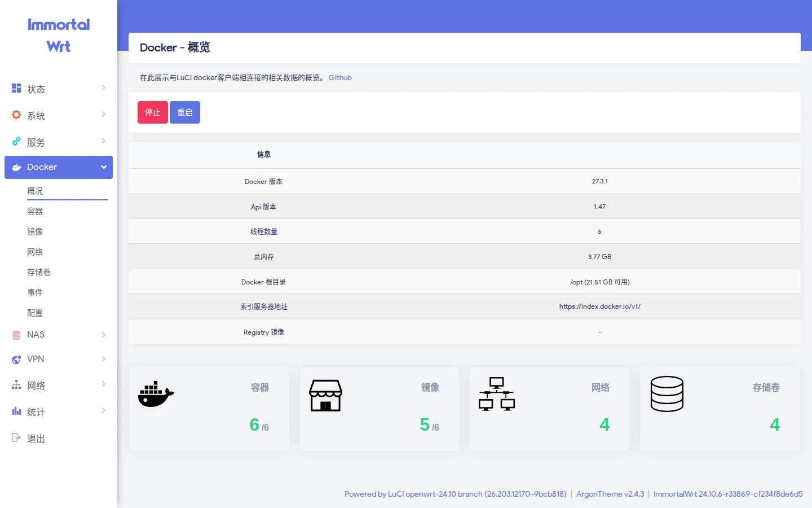Image resolution: width=812 pixels, height=508 pixels.
Task: Click the 信息 table header
Action: pyautogui.click(x=264, y=154)
